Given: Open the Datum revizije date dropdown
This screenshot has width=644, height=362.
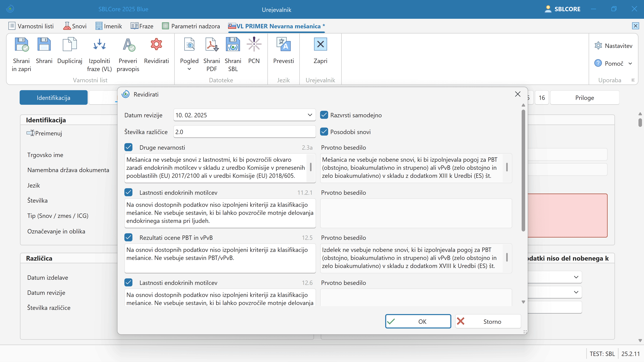Looking at the screenshot, I should [x=310, y=115].
